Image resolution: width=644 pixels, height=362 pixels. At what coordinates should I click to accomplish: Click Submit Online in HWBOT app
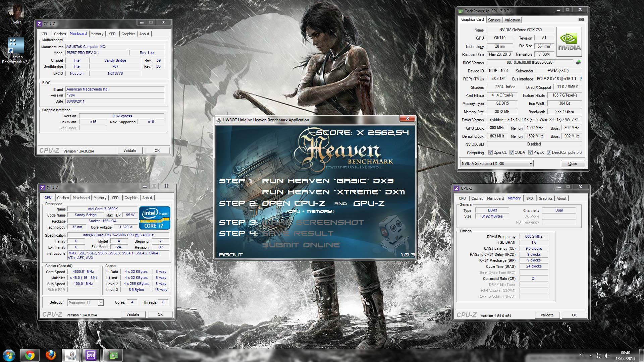(301, 245)
